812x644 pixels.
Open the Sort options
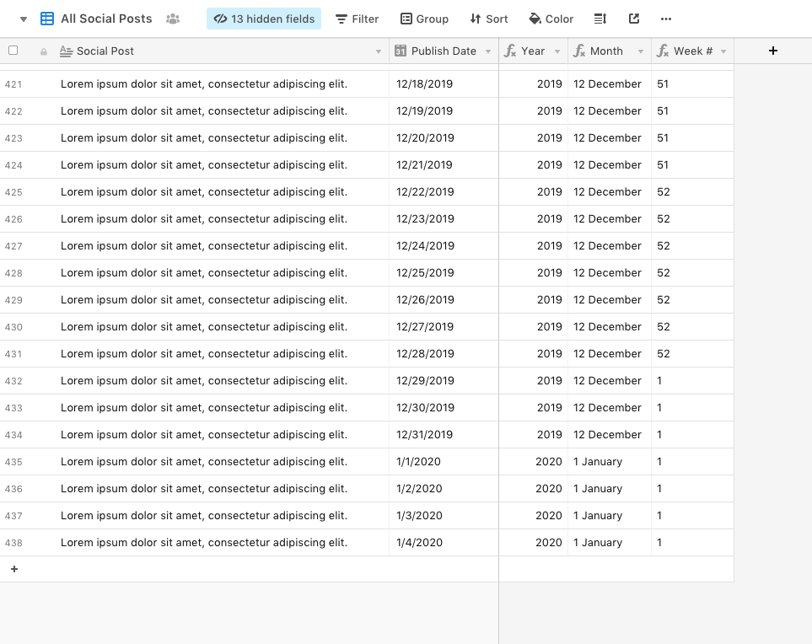488,19
